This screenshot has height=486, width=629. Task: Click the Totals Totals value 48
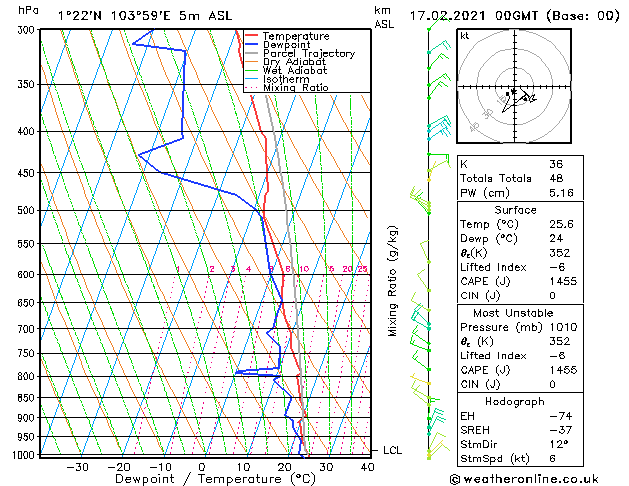556,178
